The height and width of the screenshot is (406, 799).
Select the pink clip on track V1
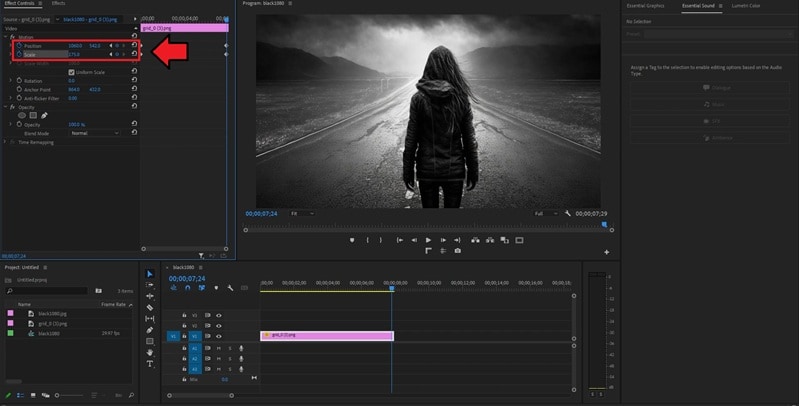(x=327, y=336)
